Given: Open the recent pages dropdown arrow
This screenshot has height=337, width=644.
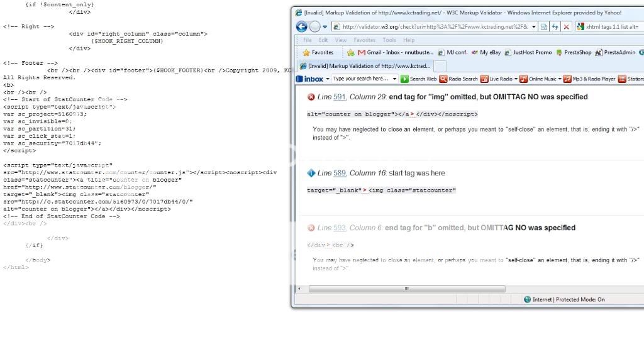Looking at the screenshot, I should pyautogui.click(x=325, y=26).
